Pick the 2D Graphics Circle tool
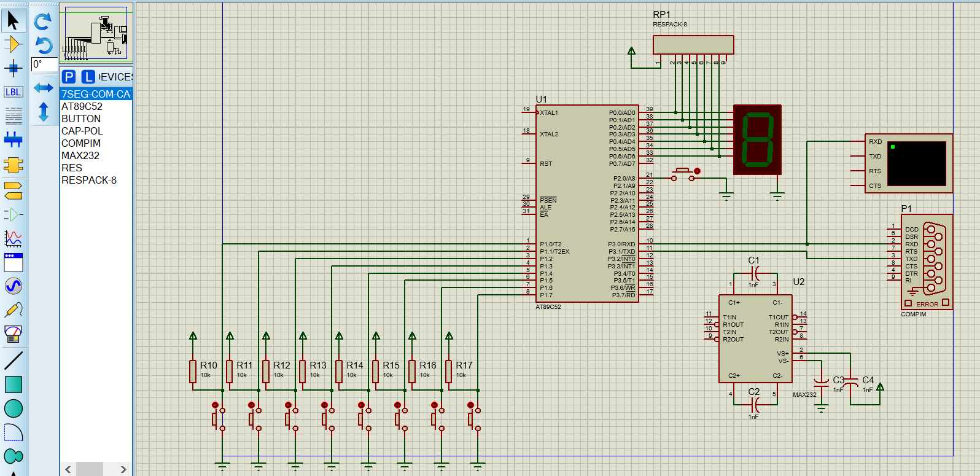Image resolution: width=980 pixels, height=476 pixels. [x=13, y=408]
